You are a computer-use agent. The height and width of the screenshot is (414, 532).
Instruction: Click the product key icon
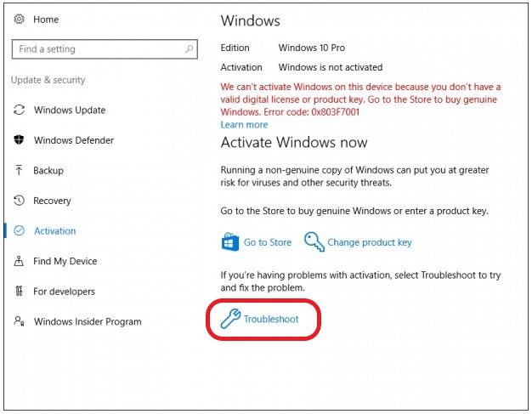click(x=314, y=241)
